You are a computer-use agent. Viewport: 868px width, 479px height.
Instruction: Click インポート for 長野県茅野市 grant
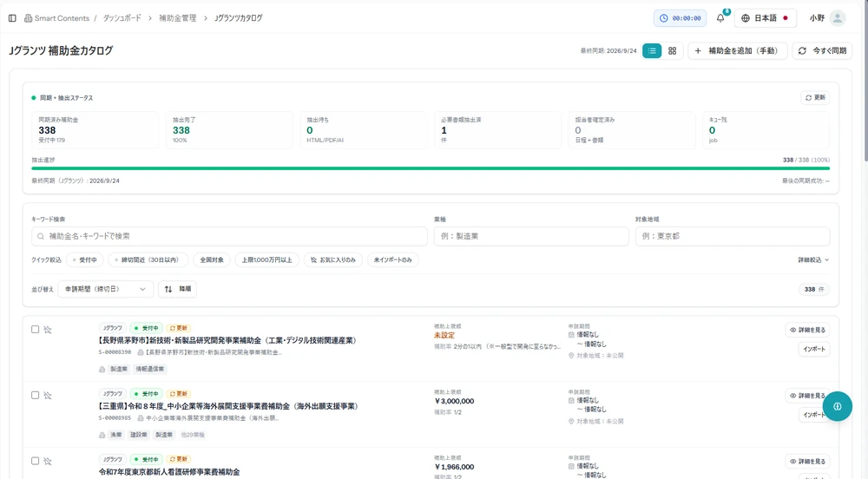pyautogui.click(x=814, y=350)
